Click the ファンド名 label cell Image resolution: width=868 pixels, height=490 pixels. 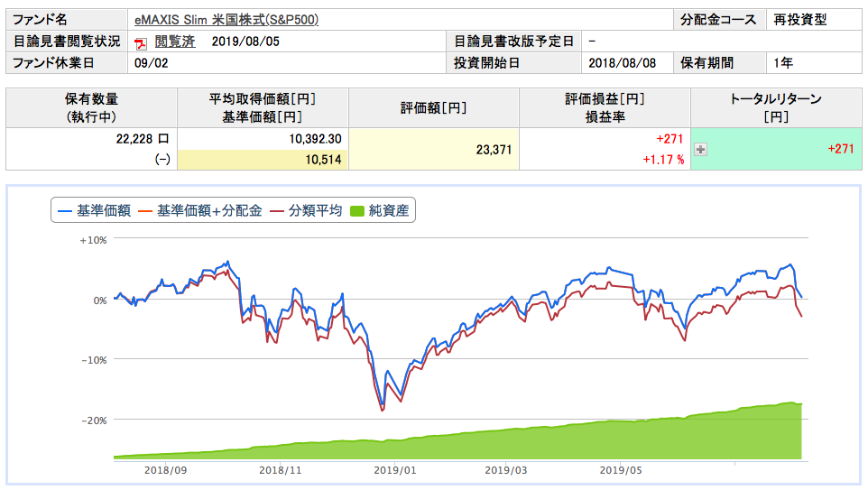tap(67, 20)
